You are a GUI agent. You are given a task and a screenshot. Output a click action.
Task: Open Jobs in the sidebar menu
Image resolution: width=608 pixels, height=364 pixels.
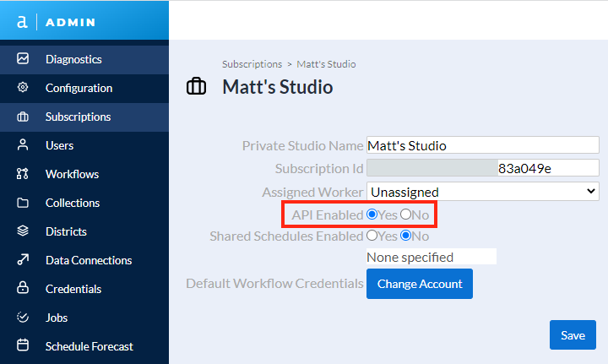(x=57, y=318)
